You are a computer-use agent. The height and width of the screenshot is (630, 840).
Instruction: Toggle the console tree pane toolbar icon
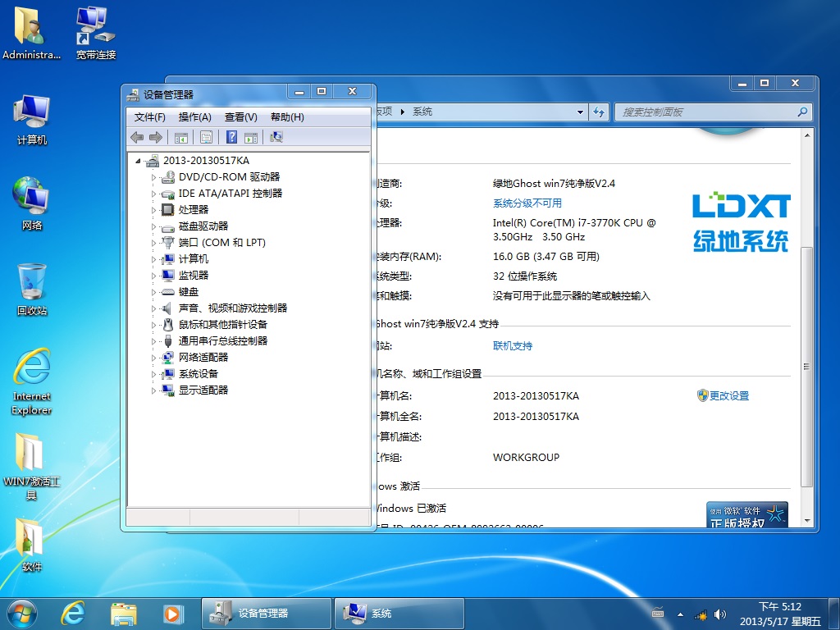tap(181, 138)
